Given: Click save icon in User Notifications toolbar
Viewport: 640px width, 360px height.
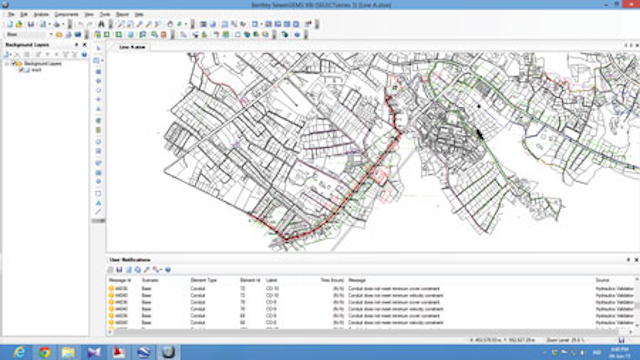Looking at the screenshot, I should point(119,270).
